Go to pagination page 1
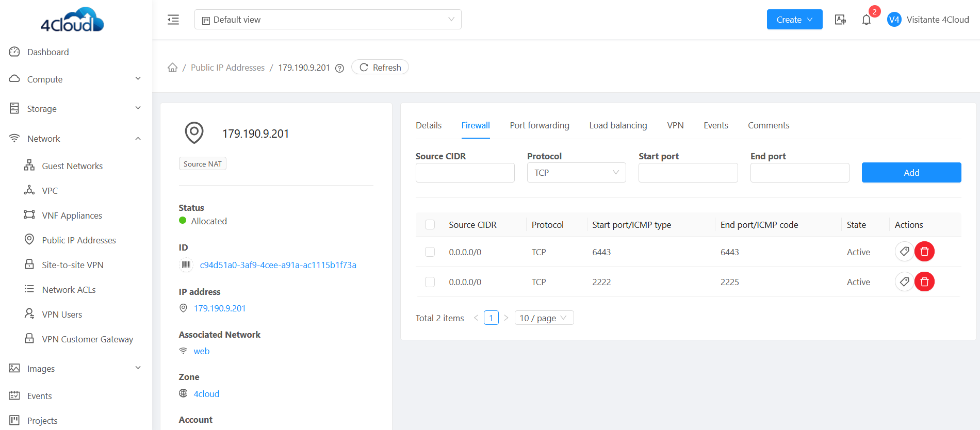Image resolution: width=980 pixels, height=430 pixels. tap(491, 318)
